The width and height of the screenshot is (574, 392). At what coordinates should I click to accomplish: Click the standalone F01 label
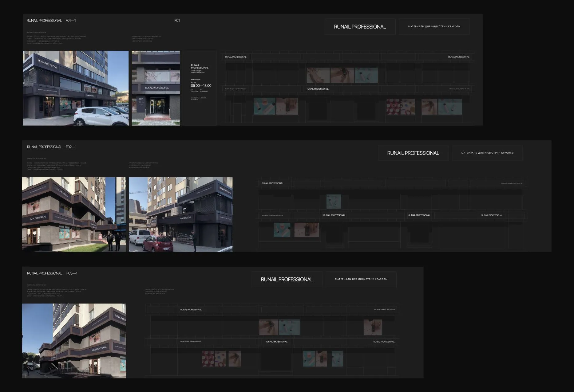[177, 21]
